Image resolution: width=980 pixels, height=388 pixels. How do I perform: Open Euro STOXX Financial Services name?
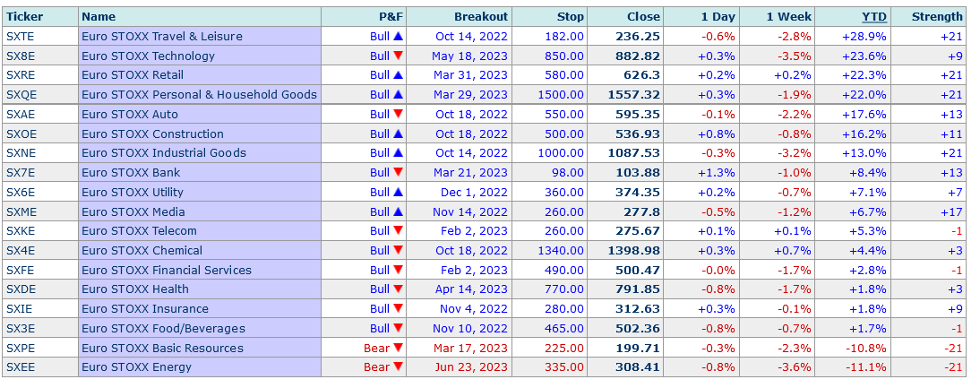[x=167, y=270]
